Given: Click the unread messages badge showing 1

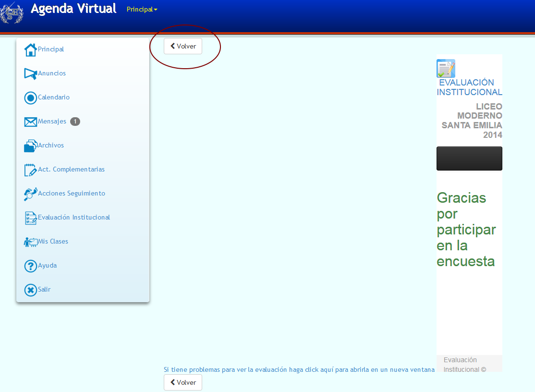Looking at the screenshot, I should click(x=75, y=122).
